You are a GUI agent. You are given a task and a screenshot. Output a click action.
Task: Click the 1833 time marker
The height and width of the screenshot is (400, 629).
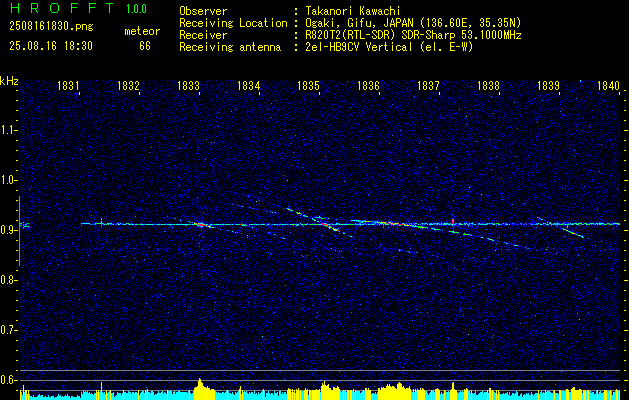[188, 86]
